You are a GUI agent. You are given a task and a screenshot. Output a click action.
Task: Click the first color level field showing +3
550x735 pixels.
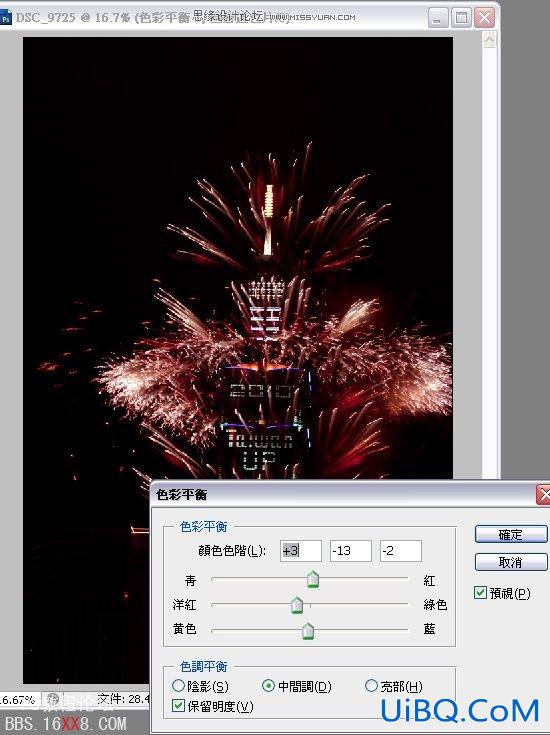(301, 551)
